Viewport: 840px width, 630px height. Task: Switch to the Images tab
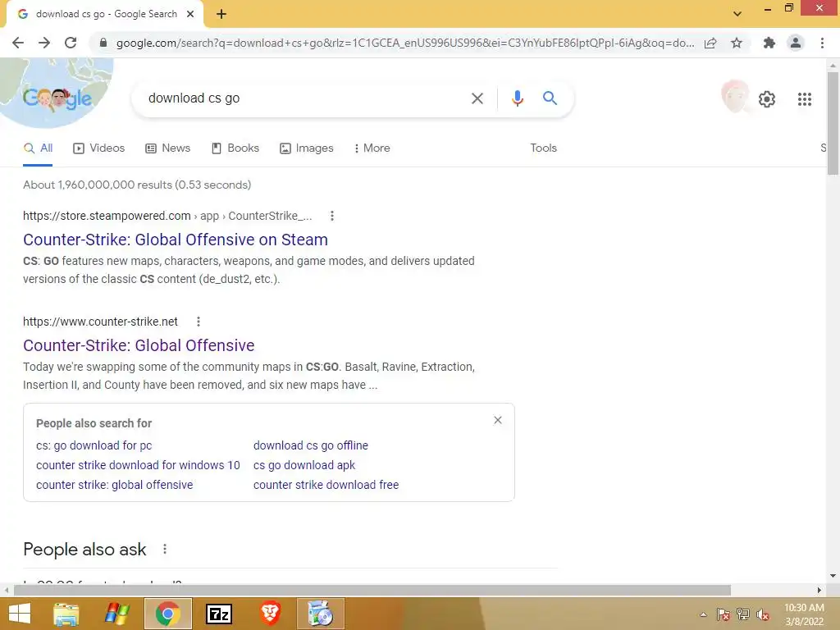(307, 148)
